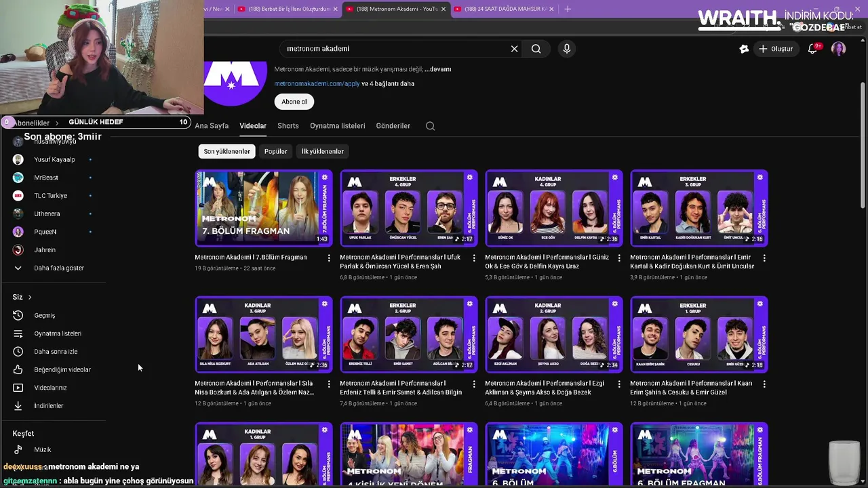Play Kadınlar 4. Grup performance thumbnail

[x=554, y=208]
